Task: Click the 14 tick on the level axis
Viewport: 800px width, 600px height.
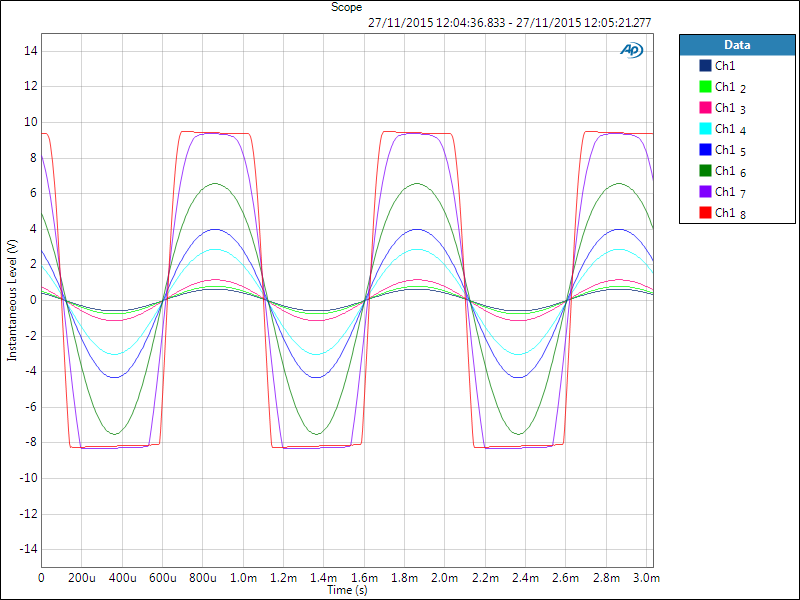Action: (30, 51)
